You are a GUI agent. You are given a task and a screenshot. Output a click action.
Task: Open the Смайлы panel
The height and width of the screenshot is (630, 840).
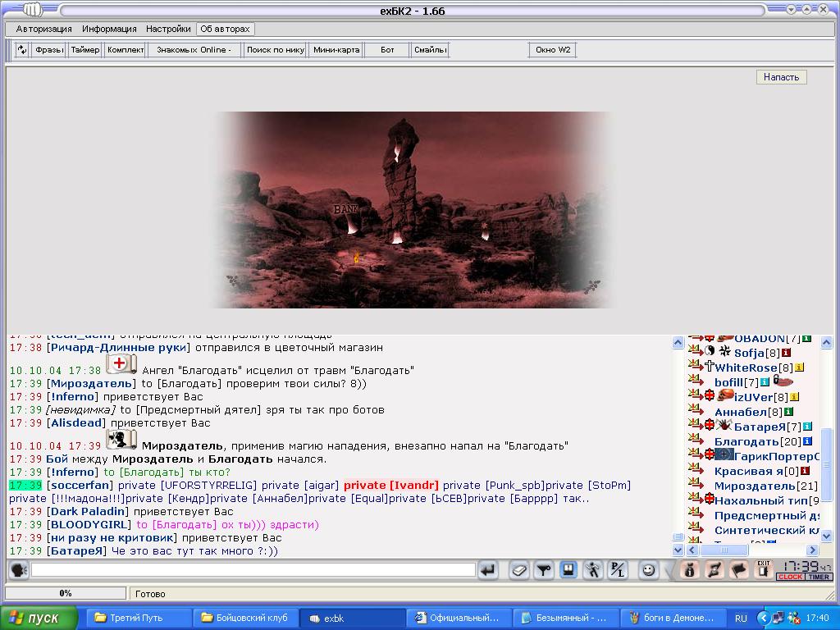coord(430,50)
